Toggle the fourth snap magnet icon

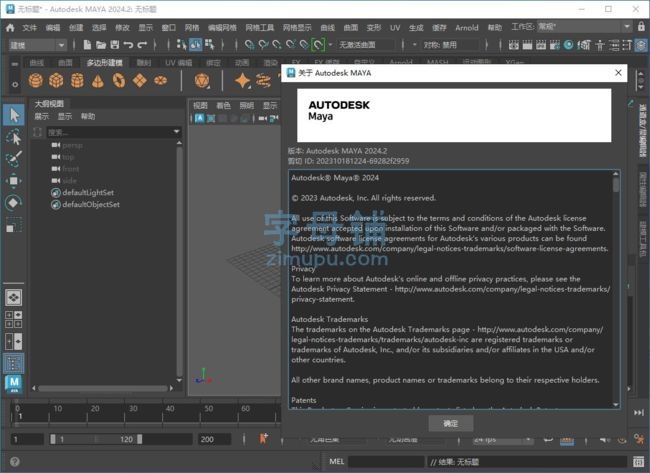[x=291, y=44]
